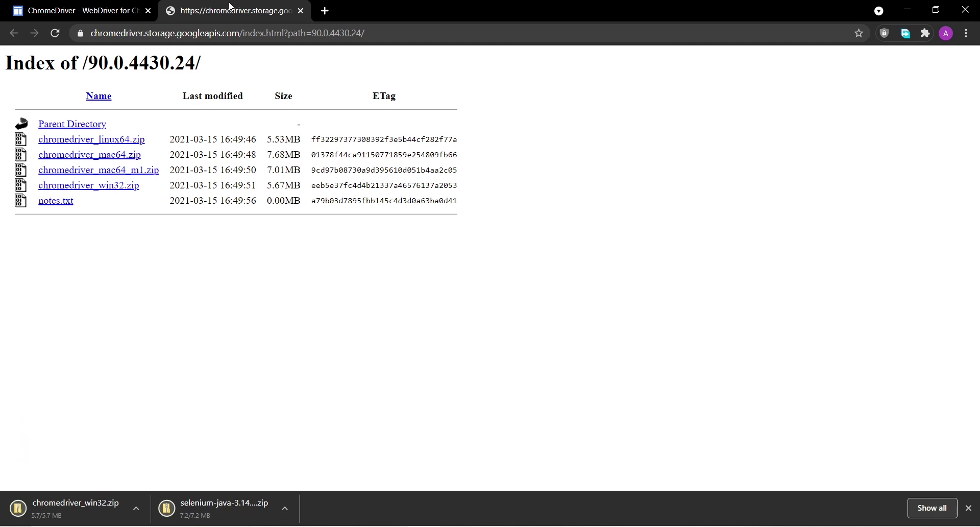Screen dimensions: 980x527
Task: Click the address bar URL
Action: 228,33
